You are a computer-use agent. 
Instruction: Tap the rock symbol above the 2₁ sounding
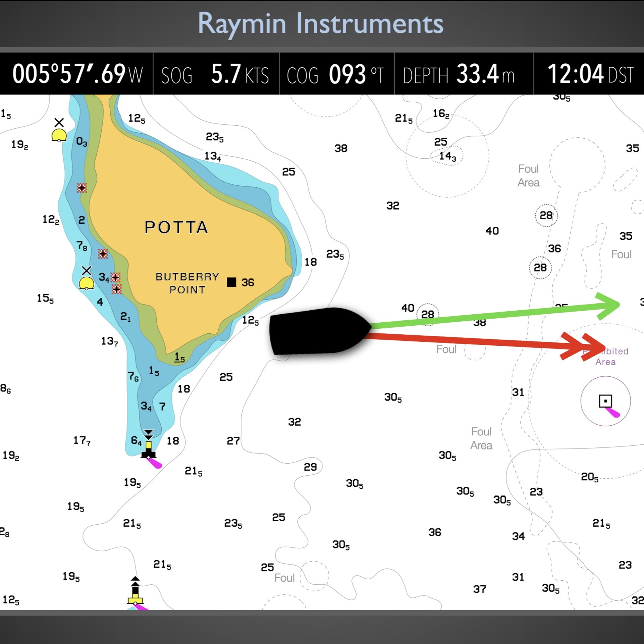[x=116, y=289]
